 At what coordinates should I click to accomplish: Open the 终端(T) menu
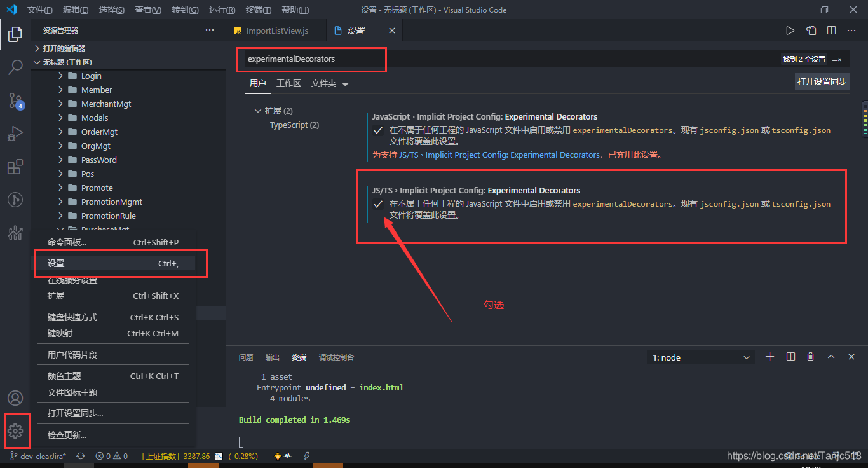point(258,10)
